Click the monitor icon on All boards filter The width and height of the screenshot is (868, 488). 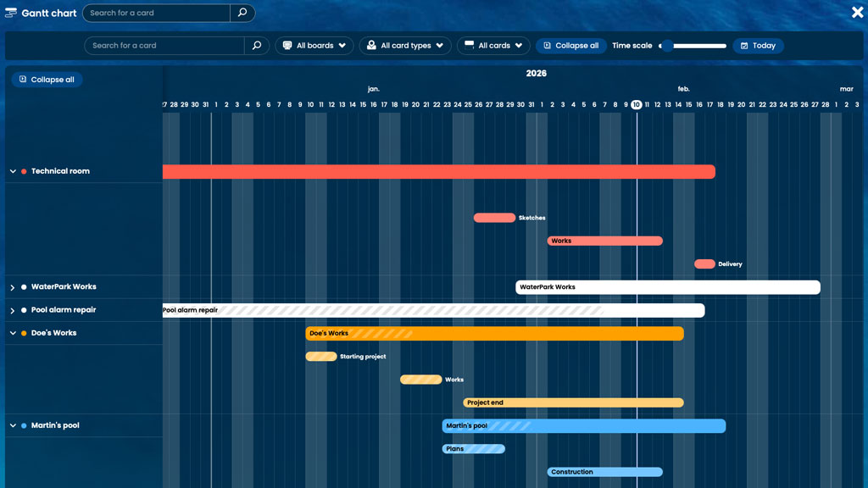(289, 45)
